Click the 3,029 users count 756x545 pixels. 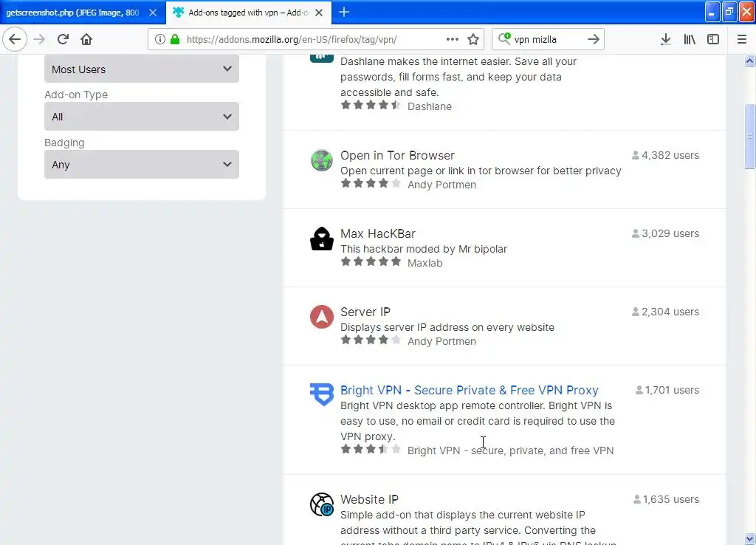point(665,233)
